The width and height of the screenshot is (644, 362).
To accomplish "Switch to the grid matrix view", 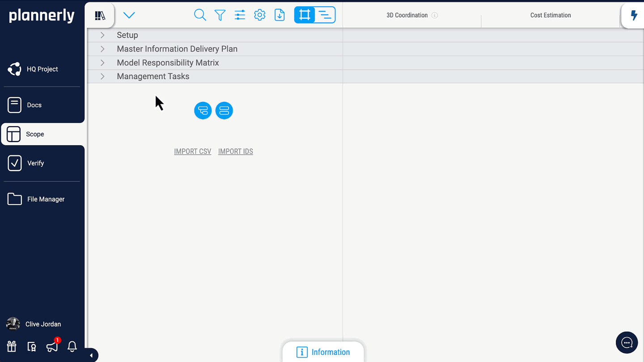I will (305, 15).
